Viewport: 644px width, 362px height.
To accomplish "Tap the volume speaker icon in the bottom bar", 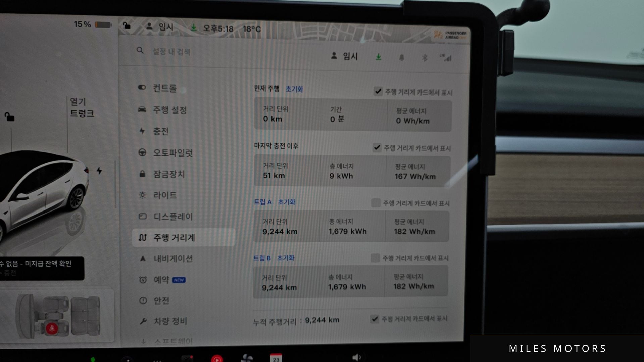I will pos(356,358).
